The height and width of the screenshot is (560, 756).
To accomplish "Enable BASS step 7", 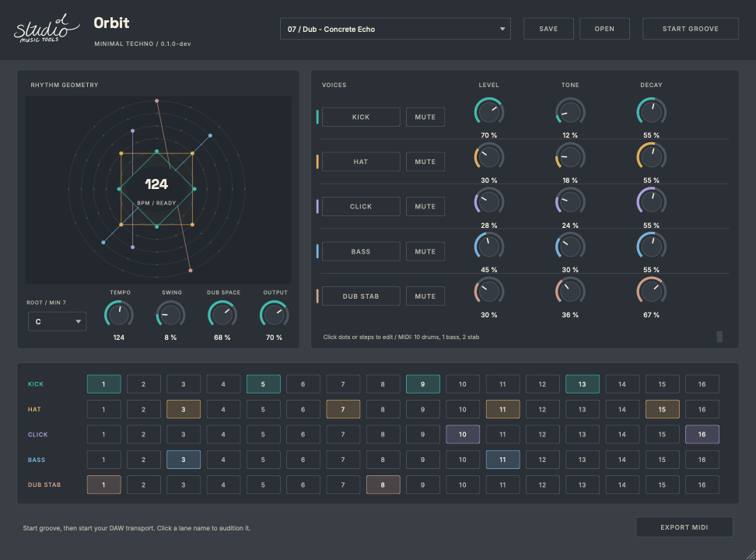I will point(343,460).
